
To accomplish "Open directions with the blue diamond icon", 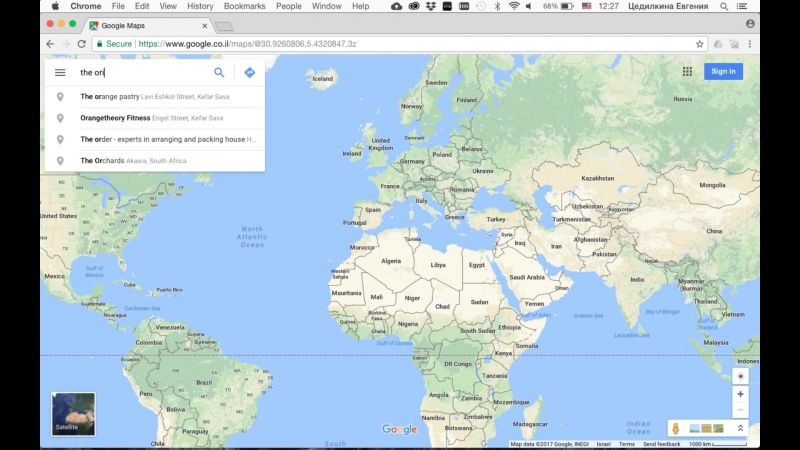I will coord(249,72).
